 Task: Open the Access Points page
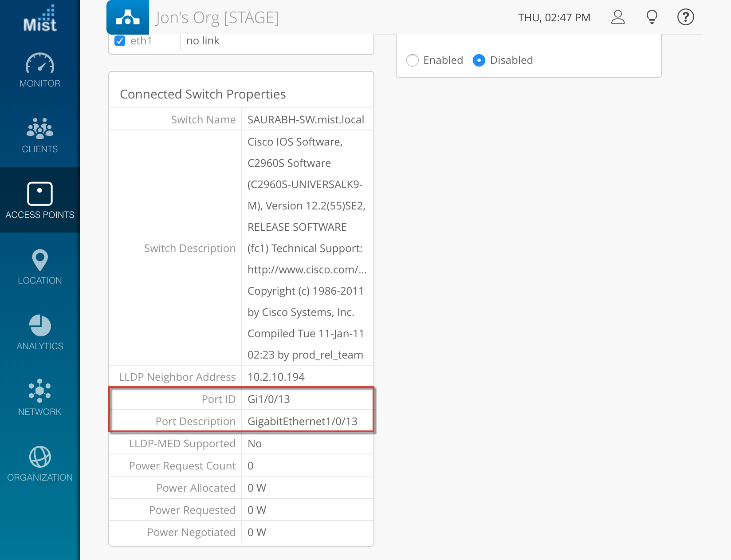(x=40, y=201)
